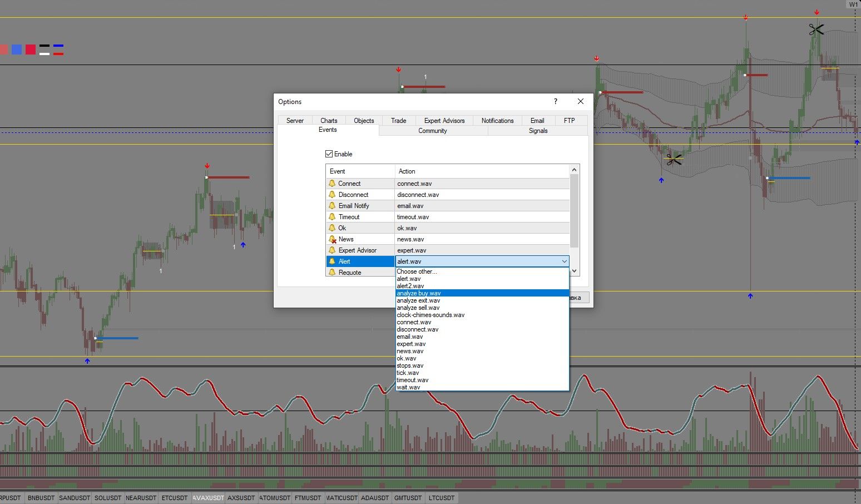The height and width of the screenshot is (504, 861).
Task: Click the Timeout event bell icon
Action: tap(332, 217)
